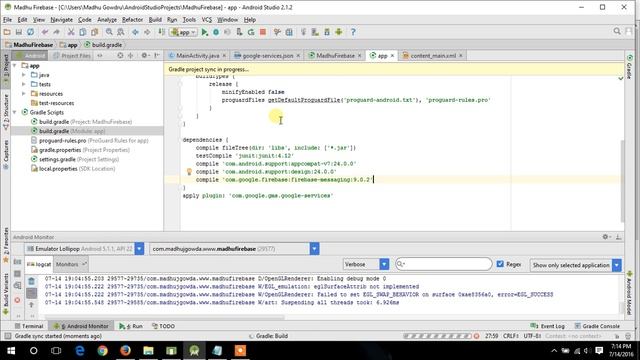This screenshot has width=640, height=360.
Task: Click the Open folder toolbar icon
Action: [x=7, y=32]
